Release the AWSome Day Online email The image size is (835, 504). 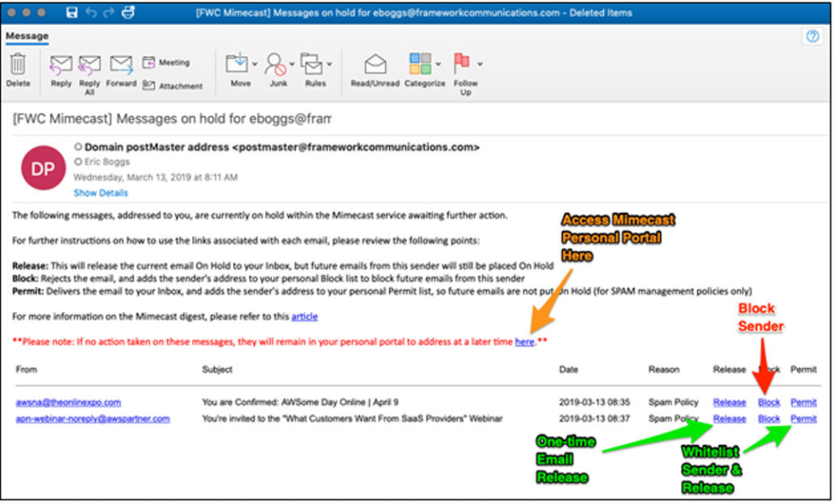[730, 402]
